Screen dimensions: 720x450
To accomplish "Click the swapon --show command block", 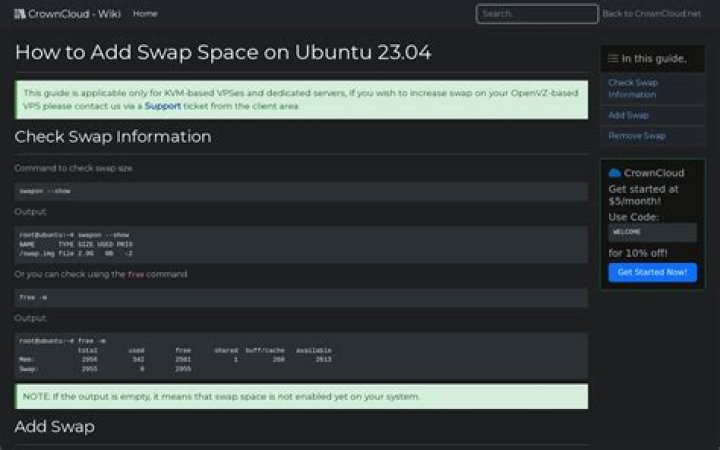I will 301,191.
